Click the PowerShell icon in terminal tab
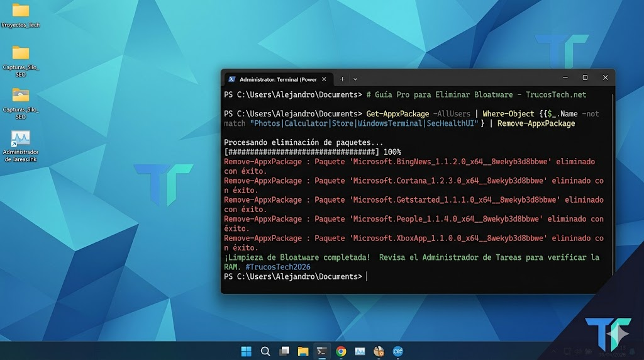The image size is (644, 360). click(x=232, y=79)
